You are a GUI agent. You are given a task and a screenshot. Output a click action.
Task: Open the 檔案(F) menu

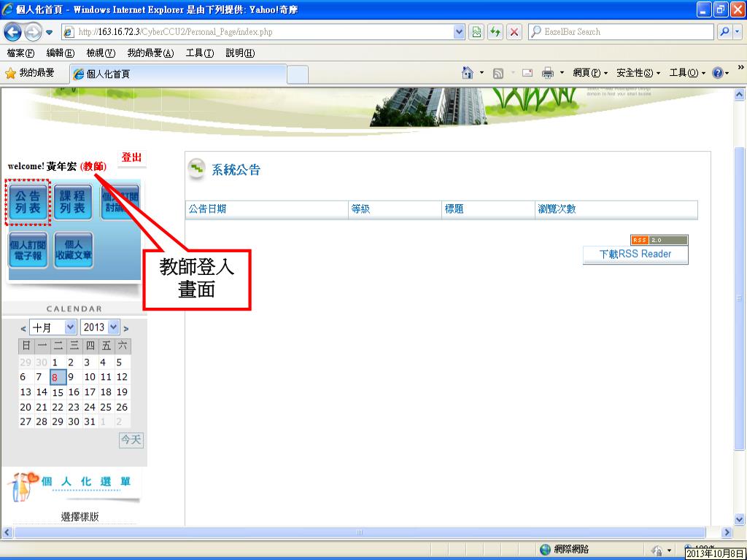(x=20, y=52)
